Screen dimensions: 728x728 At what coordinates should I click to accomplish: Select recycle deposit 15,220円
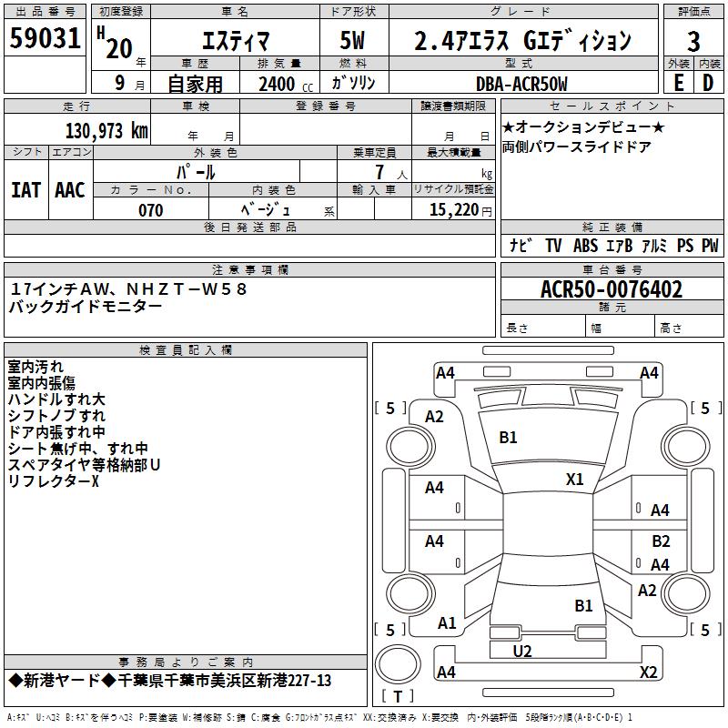pos(460,210)
